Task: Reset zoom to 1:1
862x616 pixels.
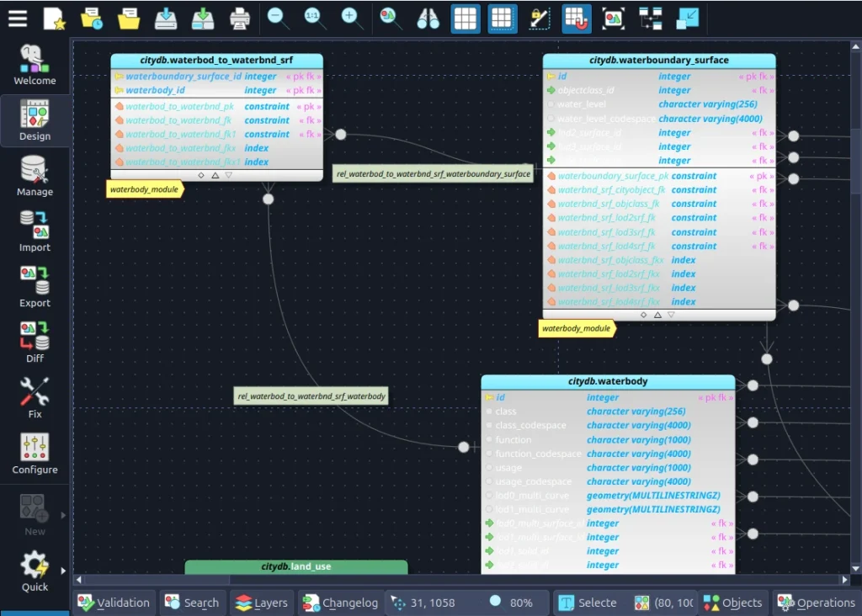Action: click(x=315, y=19)
